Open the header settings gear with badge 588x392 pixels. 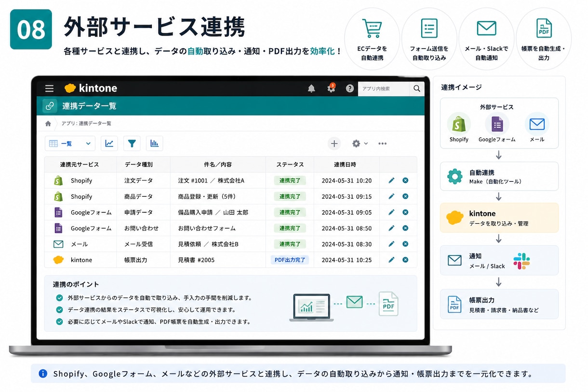(x=331, y=88)
